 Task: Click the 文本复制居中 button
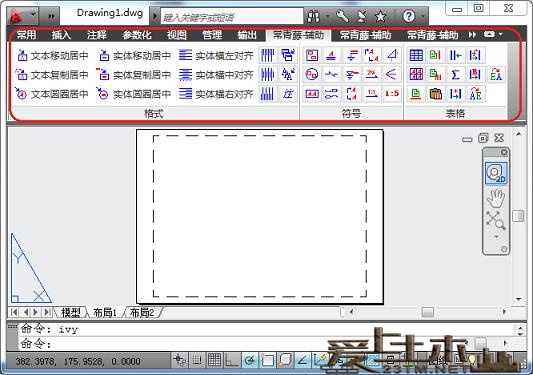pos(53,74)
